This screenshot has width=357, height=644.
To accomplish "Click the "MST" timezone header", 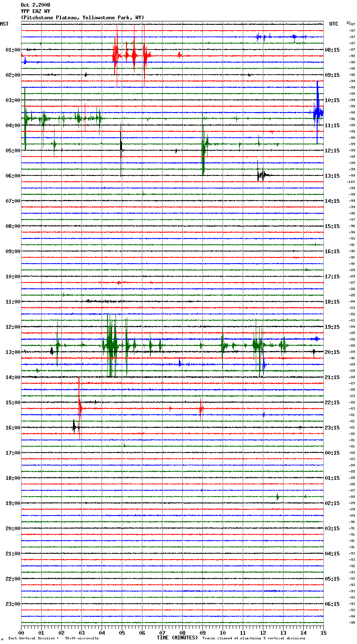I will [4, 24].
